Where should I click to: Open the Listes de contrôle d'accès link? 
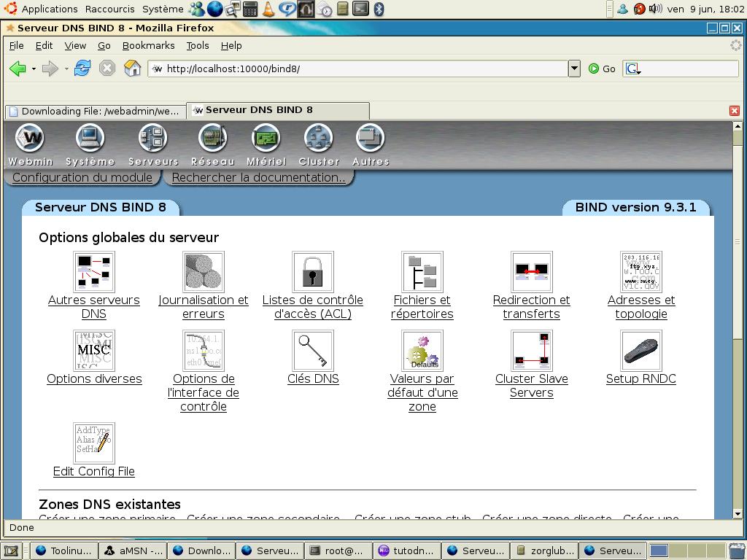pyautogui.click(x=312, y=307)
